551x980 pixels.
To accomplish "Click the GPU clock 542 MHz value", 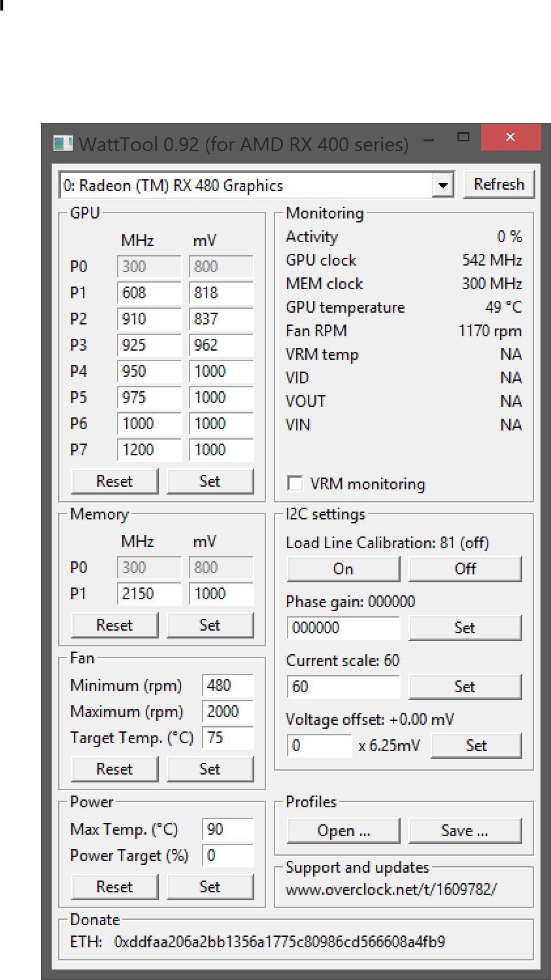I will (492, 260).
